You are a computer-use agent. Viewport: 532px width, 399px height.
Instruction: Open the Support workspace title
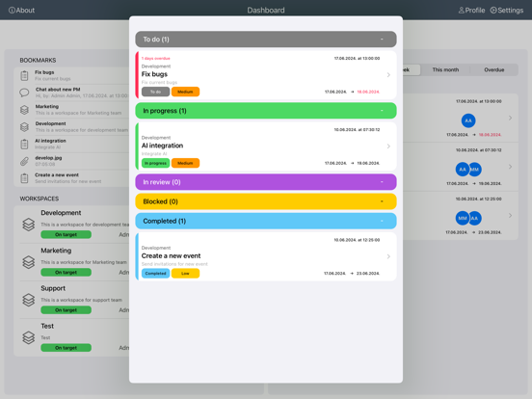53,288
